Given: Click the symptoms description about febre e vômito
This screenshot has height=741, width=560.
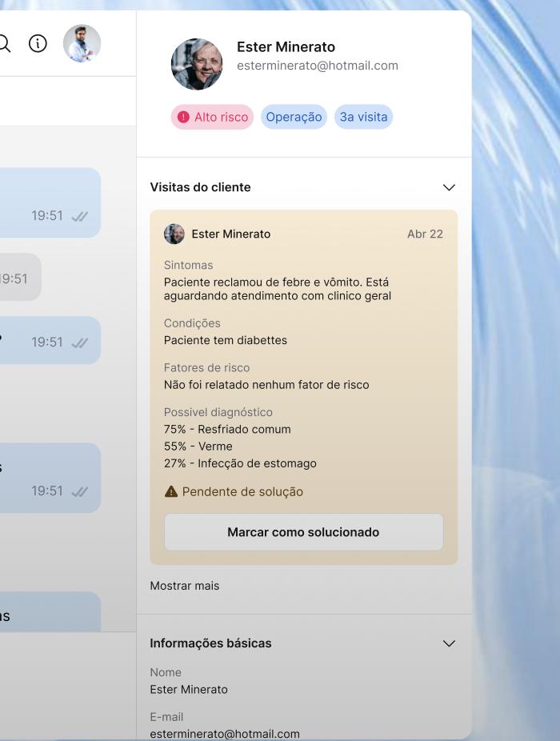Looking at the screenshot, I should (x=278, y=289).
